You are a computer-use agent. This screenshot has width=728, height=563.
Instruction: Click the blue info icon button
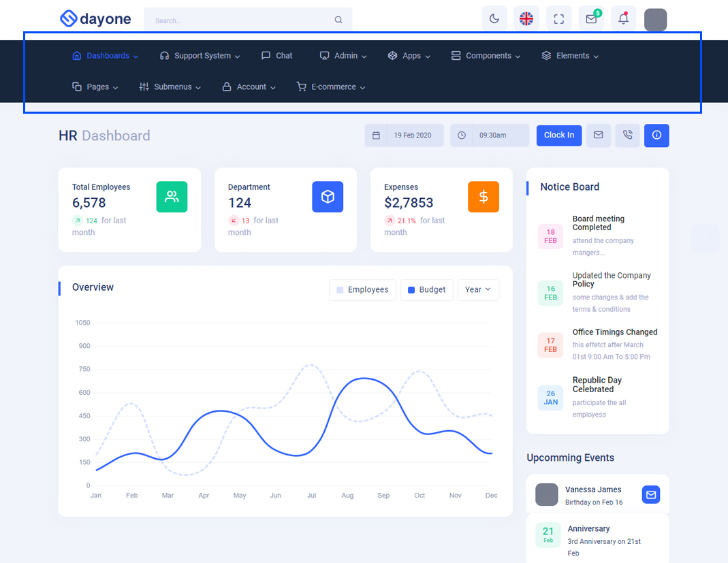656,135
